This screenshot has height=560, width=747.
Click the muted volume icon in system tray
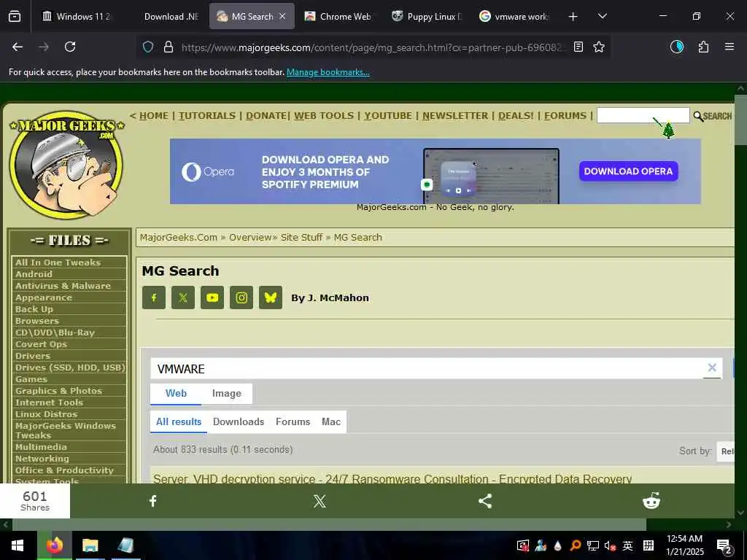point(611,545)
